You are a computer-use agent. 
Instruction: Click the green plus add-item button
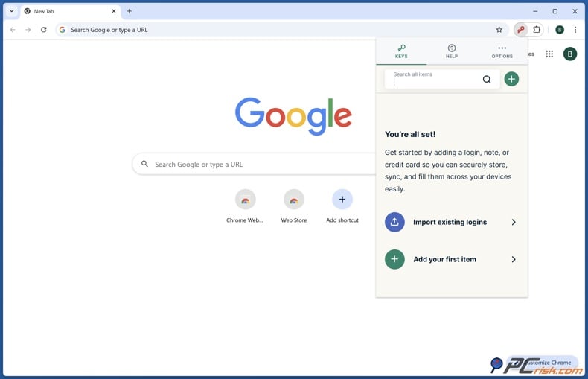point(511,79)
